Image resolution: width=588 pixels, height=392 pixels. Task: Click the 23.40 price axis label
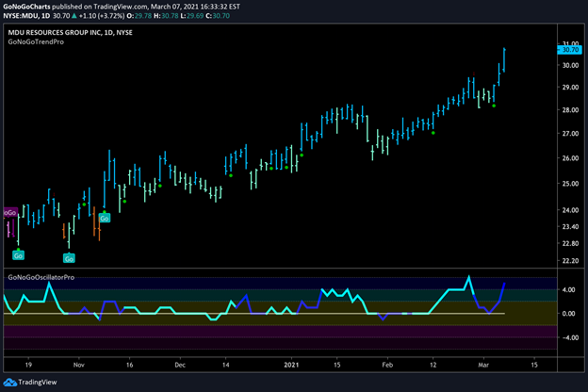point(570,226)
